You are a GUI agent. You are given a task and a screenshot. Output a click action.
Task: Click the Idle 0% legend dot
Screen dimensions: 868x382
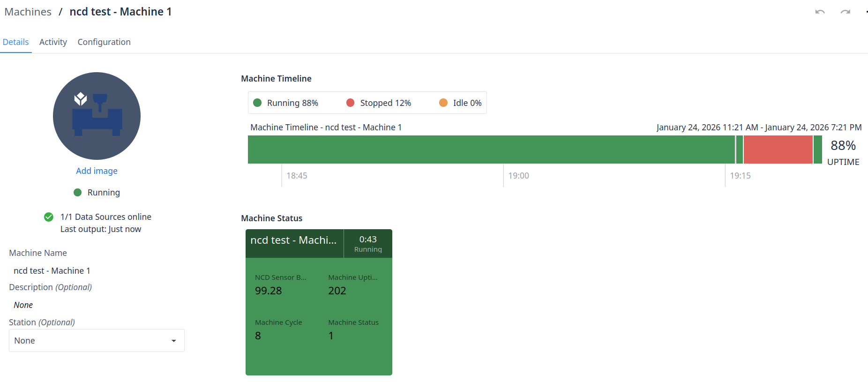tap(443, 103)
